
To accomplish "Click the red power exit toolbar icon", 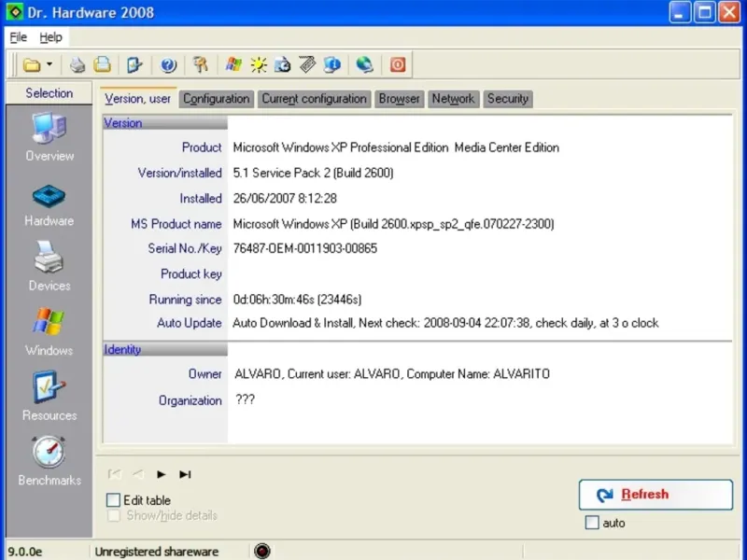I will (x=398, y=64).
